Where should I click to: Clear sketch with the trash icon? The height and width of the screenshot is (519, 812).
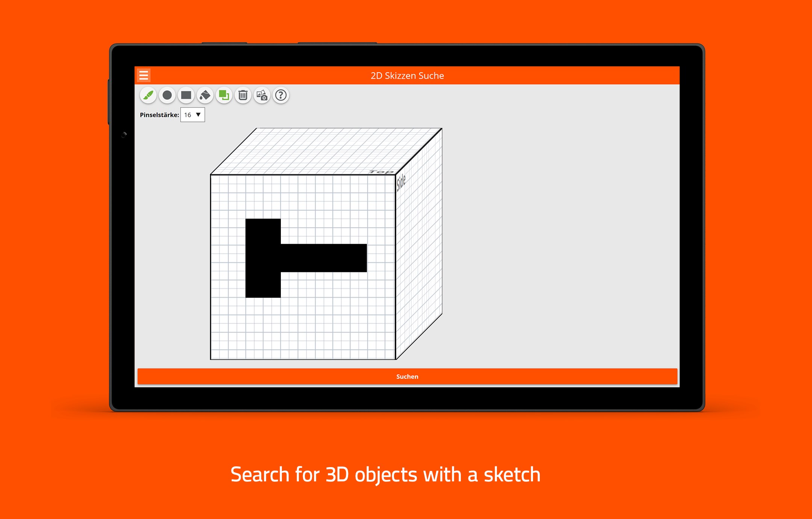pos(243,96)
